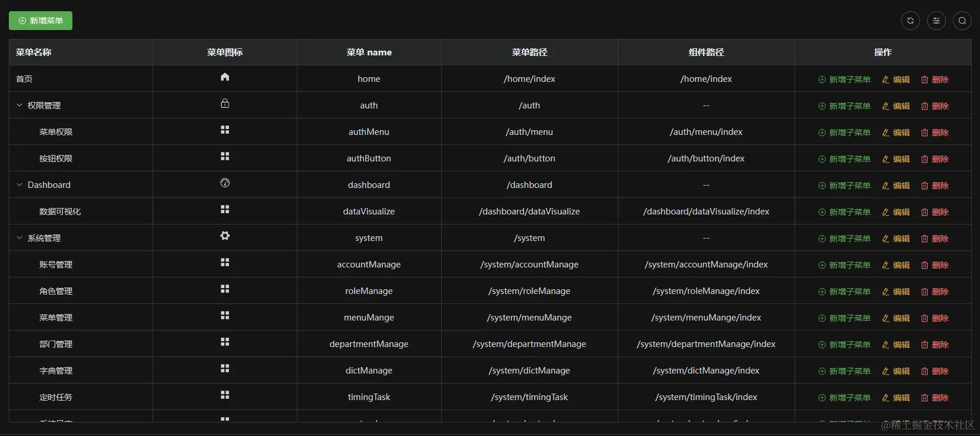The image size is (980, 436).
Task: Edit the 首页 menu row
Action: 896,80
